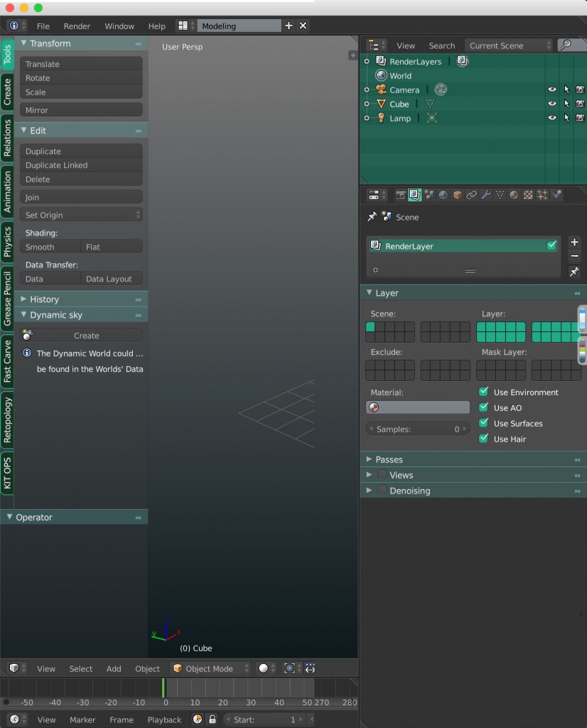Open the Current Scene filter dropdown
Viewport: 587px width, 728px height.
click(508, 45)
